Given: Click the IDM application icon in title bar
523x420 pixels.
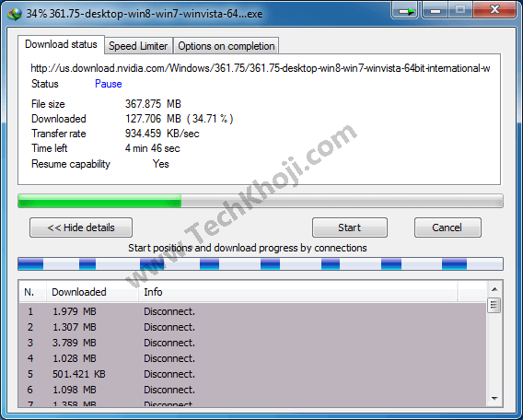Looking at the screenshot, I should [x=15, y=14].
